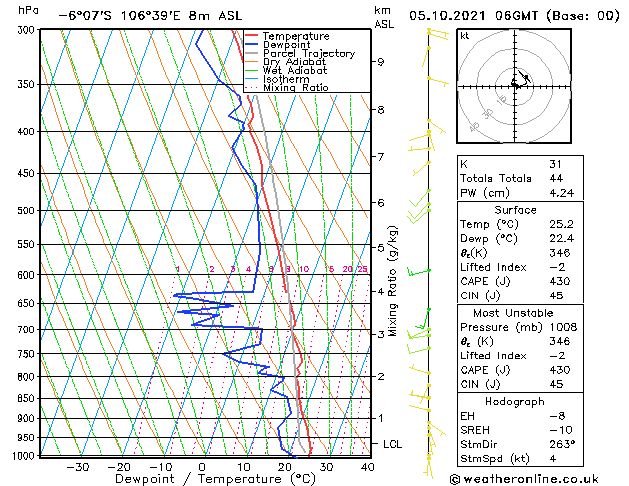Click the hodograph wind plot
629x486 pixels.
click(514, 86)
